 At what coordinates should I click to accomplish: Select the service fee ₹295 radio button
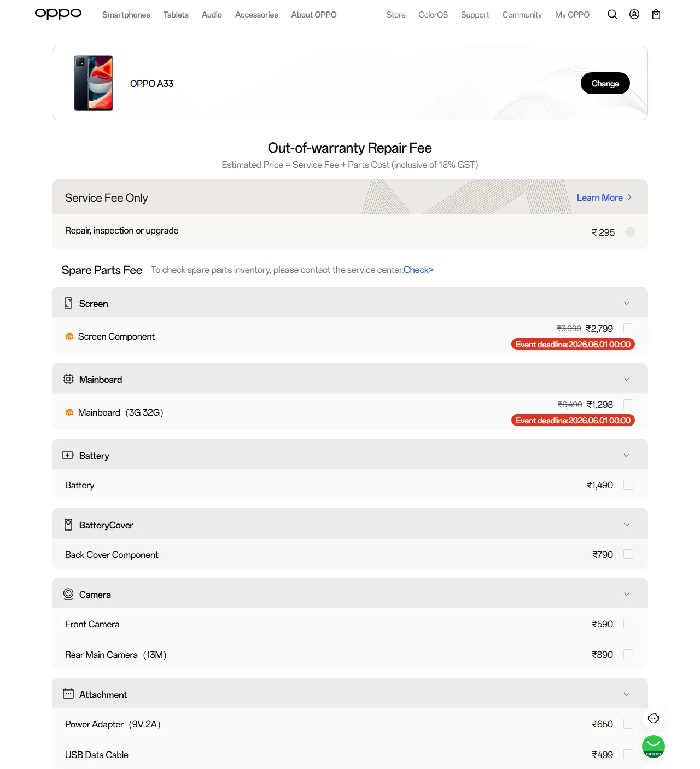coord(630,232)
